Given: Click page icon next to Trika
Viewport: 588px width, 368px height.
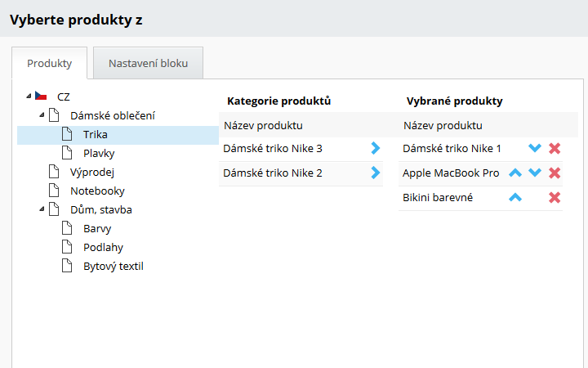Looking at the screenshot, I should (x=67, y=134).
